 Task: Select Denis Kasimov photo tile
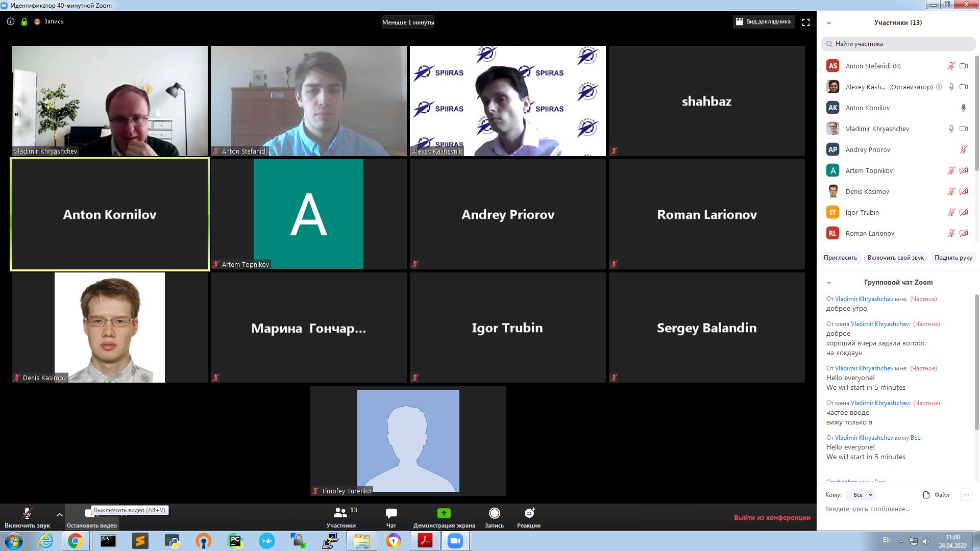(110, 328)
